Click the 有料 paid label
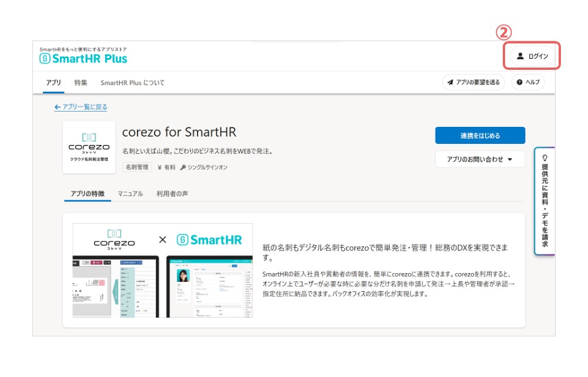The height and width of the screenshot is (377, 588). (169, 167)
